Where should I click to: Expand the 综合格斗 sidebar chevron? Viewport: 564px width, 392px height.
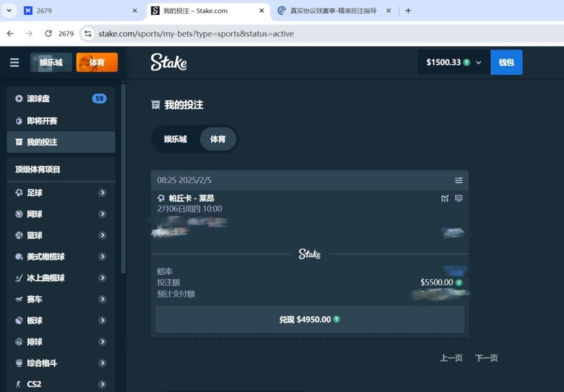pos(102,363)
